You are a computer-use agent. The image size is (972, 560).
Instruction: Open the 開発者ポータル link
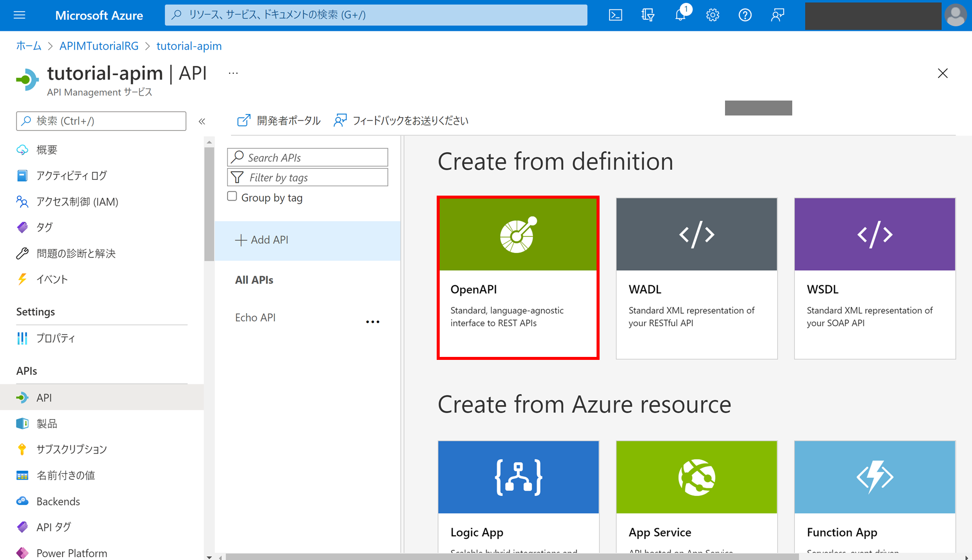pos(278,120)
